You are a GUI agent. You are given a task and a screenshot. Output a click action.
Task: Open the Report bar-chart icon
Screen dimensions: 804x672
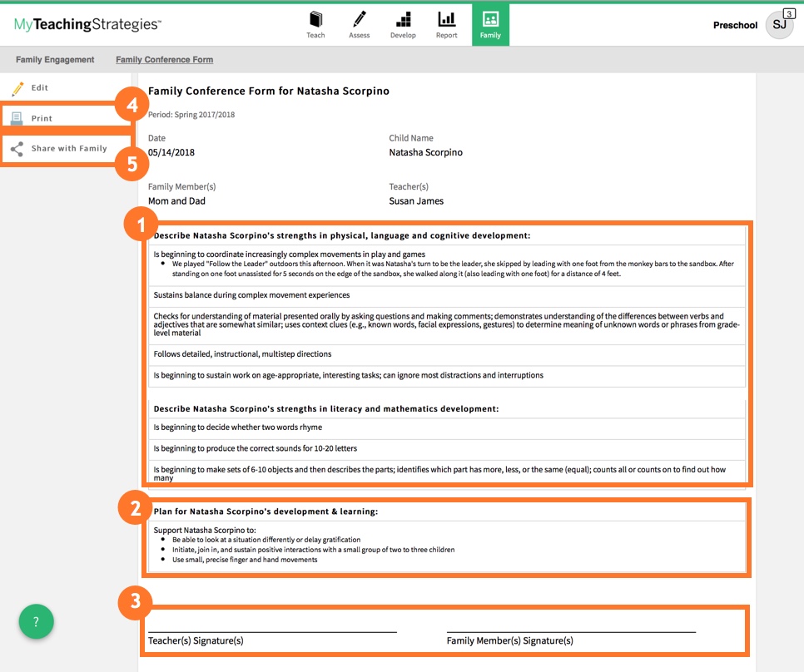tap(447, 18)
